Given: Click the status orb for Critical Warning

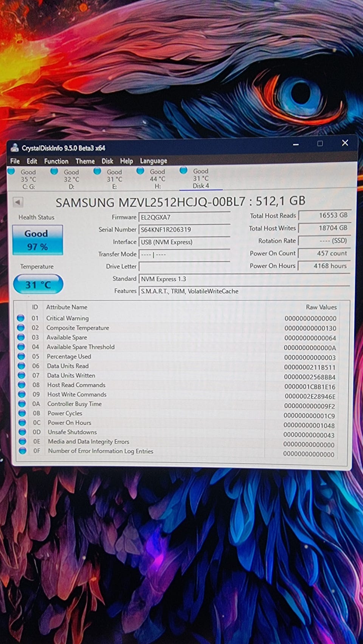Looking at the screenshot, I should [21, 318].
